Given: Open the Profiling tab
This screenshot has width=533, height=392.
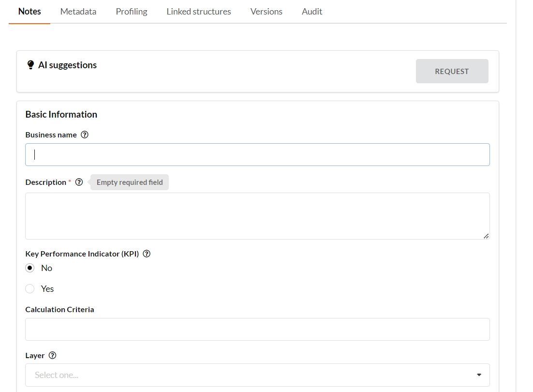Looking at the screenshot, I should (x=131, y=12).
